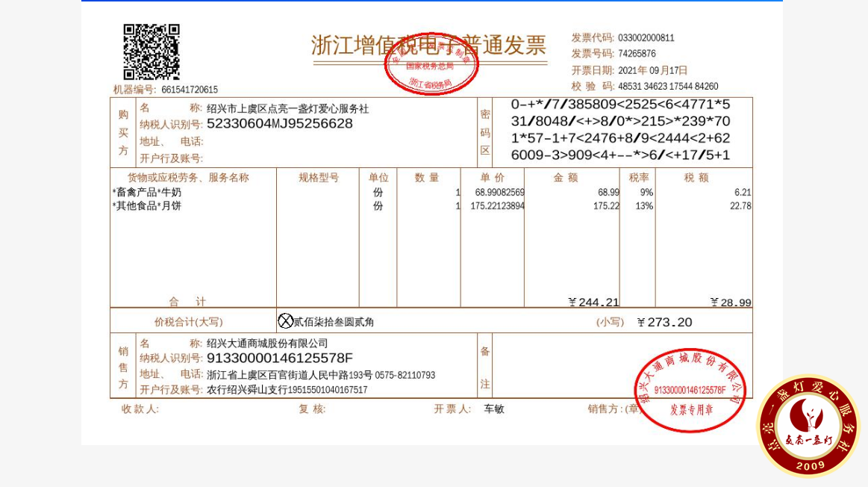Click the circled X before the capitalized total
Viewport: 868px width, 487px height.
tap(285, 321)
